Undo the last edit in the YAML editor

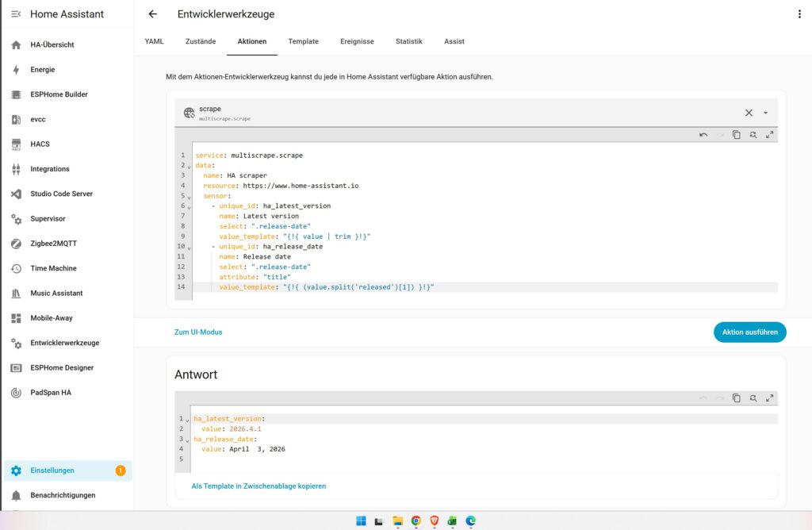703,135
